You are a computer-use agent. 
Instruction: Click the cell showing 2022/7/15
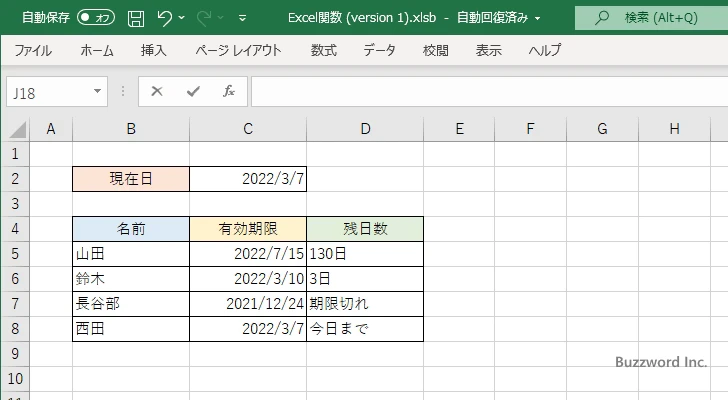248,254
